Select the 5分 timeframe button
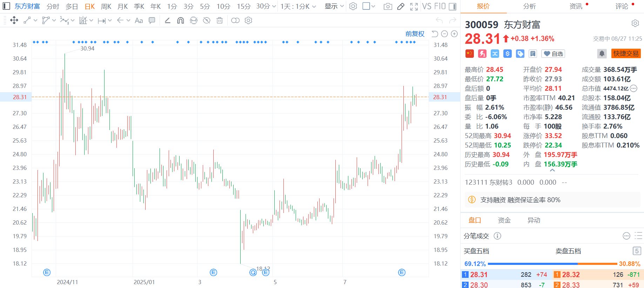Screen dimensions: 644x288 pyautogui.click(x=205, y=7)
